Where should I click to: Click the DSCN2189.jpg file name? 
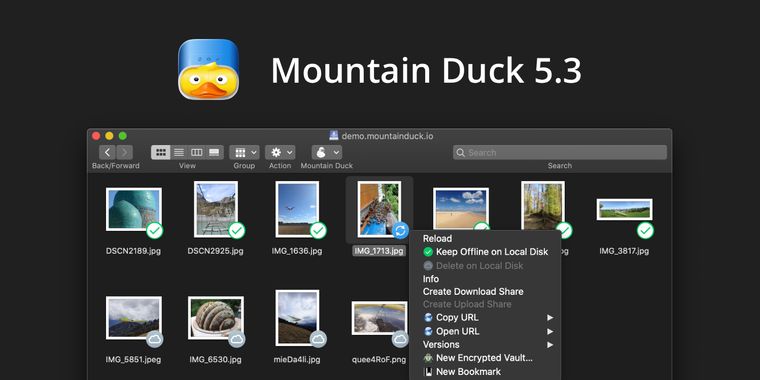pos(134,251)
